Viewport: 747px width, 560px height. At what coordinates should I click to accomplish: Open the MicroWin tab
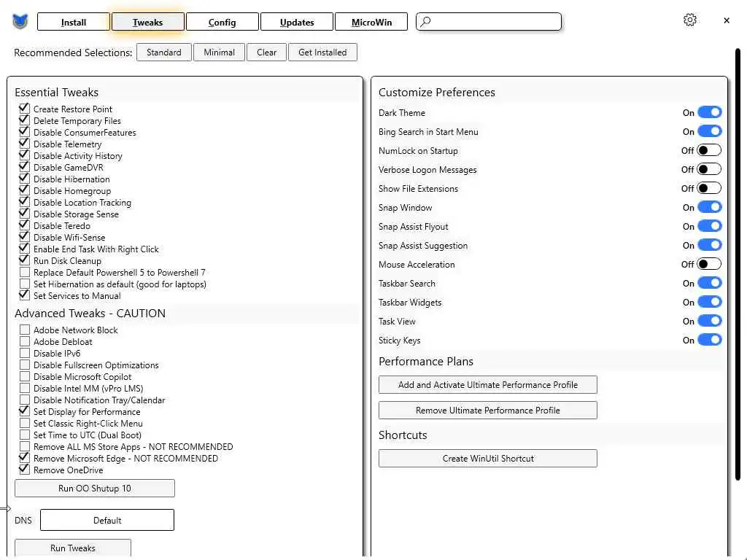click(x=371, y=22)
